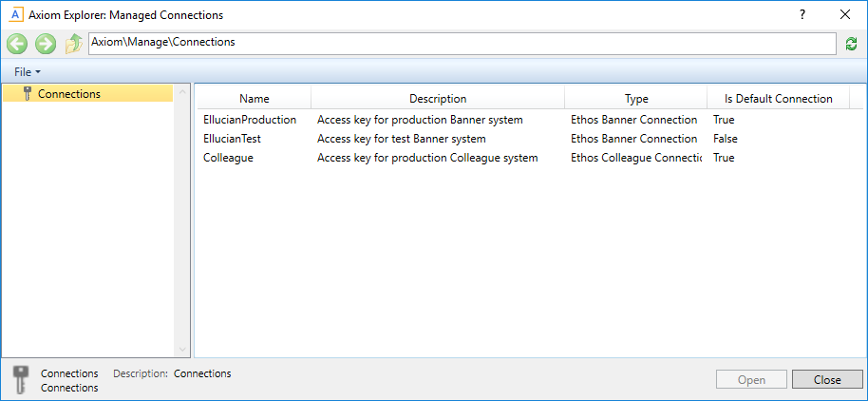Image resolution: width=868 pixels, height=401 pixels.
Task: Click the Help question mark button
Action: click(x=802, y=14)
